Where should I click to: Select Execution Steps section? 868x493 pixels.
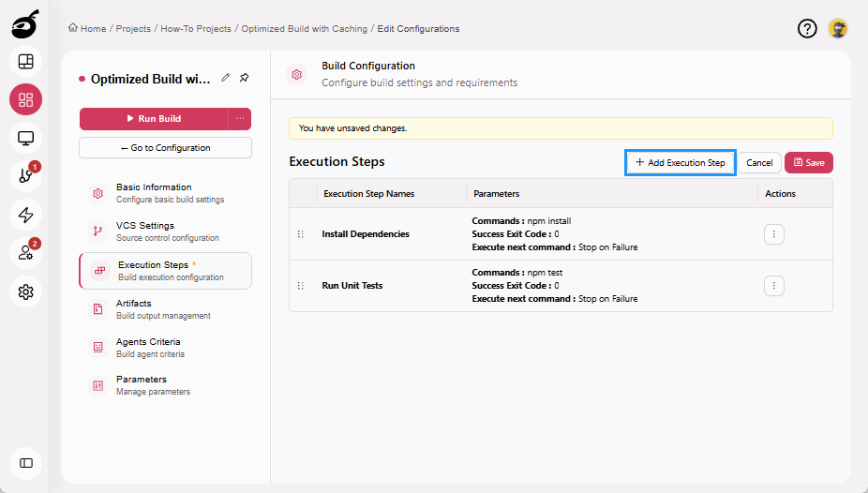tap(165, 271)
